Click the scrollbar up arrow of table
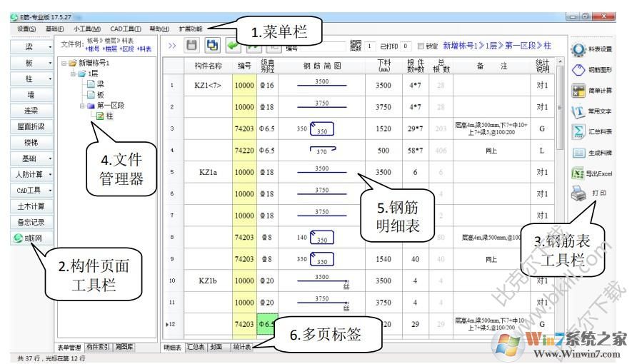Screen dimensions: 632x364 pos(559,61)
